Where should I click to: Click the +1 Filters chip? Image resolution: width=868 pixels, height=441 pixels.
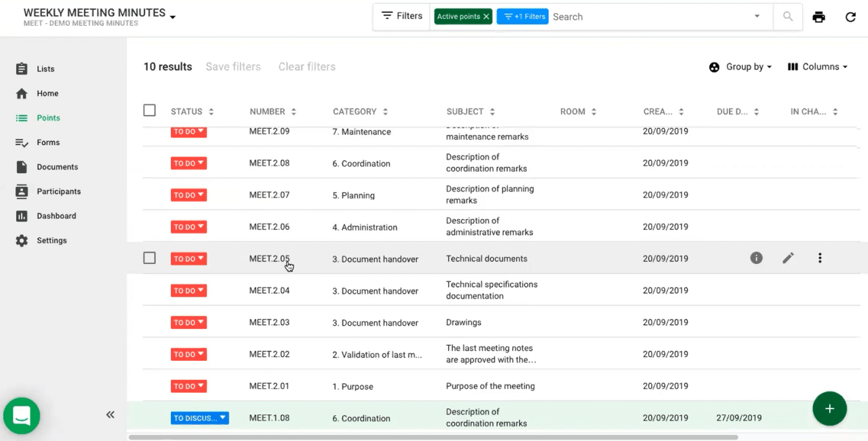[x=522, y=17]
